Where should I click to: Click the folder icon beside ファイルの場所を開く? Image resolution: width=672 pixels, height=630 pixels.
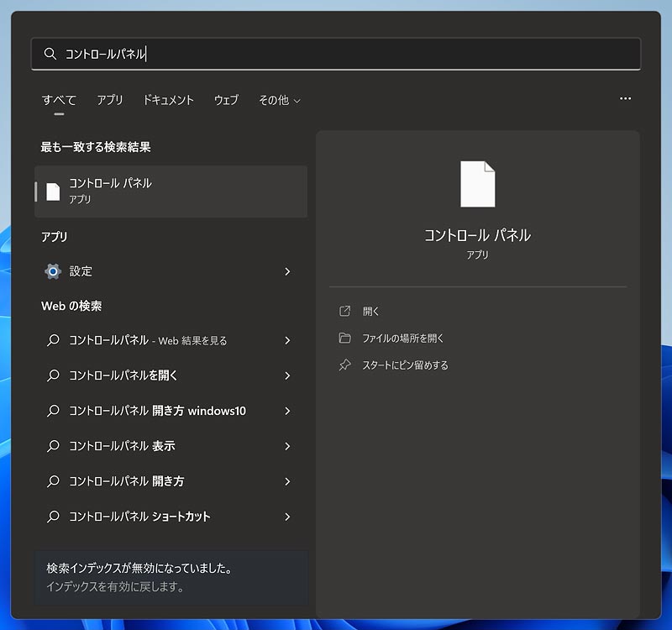pyautogui.click(x=344, y=338)
